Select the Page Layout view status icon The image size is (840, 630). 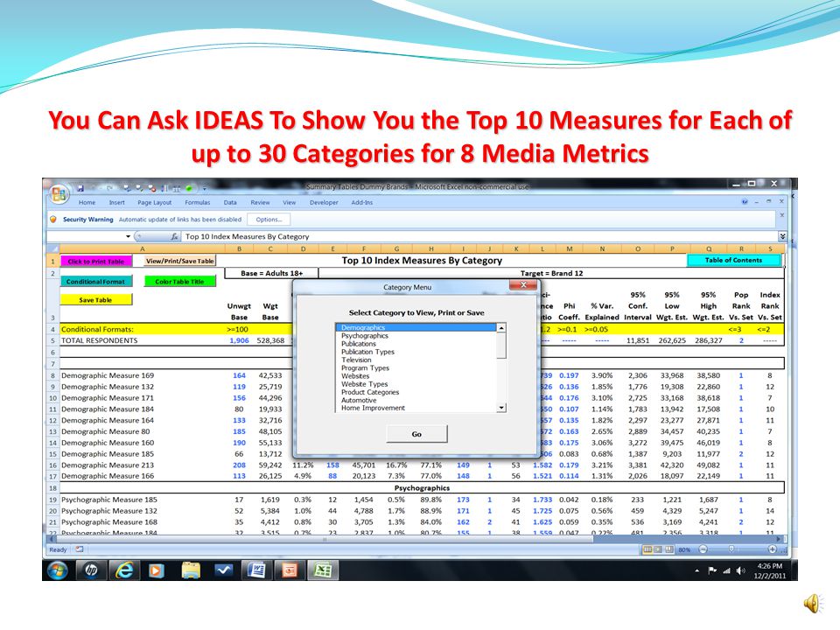coord(658,549)
